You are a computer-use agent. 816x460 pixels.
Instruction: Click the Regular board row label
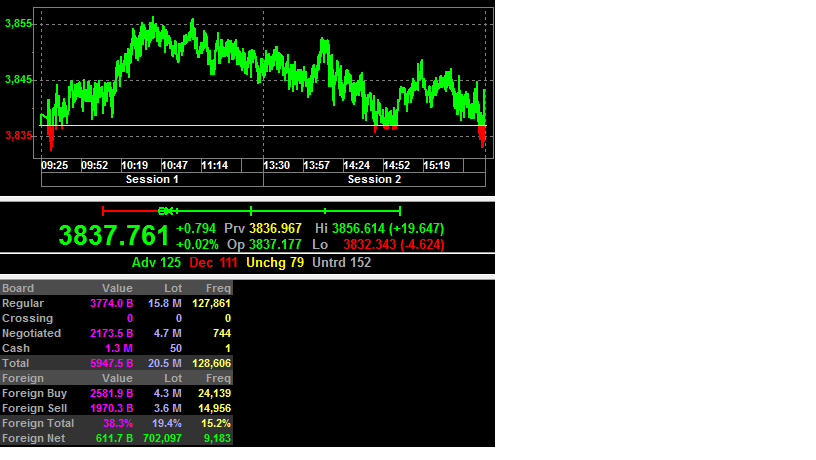(23, 303)
